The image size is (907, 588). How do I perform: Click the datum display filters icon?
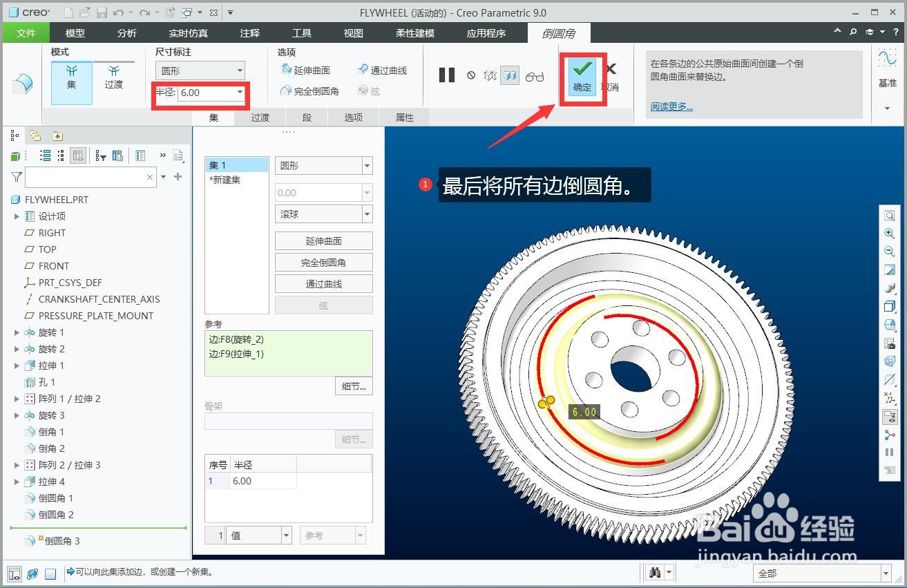click(890, 398)
